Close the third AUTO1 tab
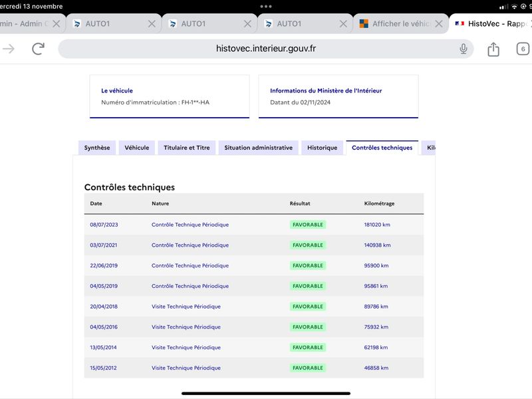 (343, 24)
